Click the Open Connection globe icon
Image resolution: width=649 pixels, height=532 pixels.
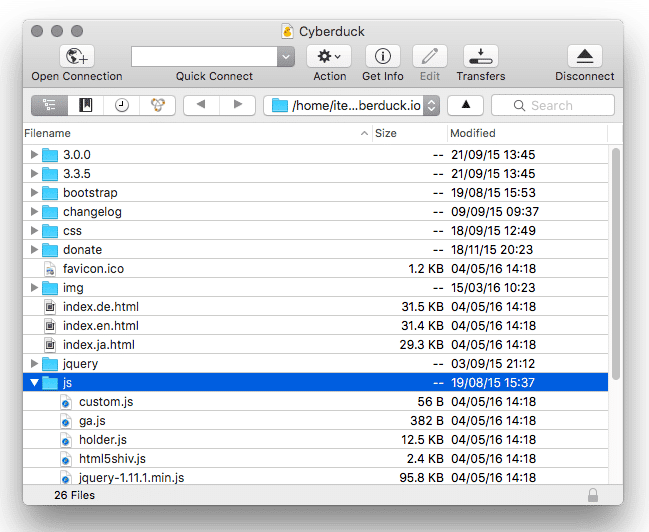pyautogui.click(x=77, y=56)
